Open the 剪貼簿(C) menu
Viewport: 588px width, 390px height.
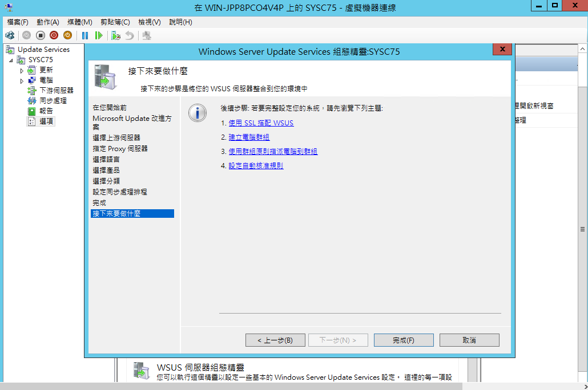[115, 22]
